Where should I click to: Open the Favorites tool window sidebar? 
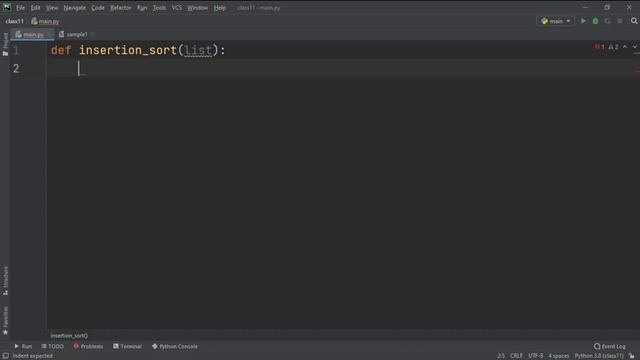click(x=5, y=321)
